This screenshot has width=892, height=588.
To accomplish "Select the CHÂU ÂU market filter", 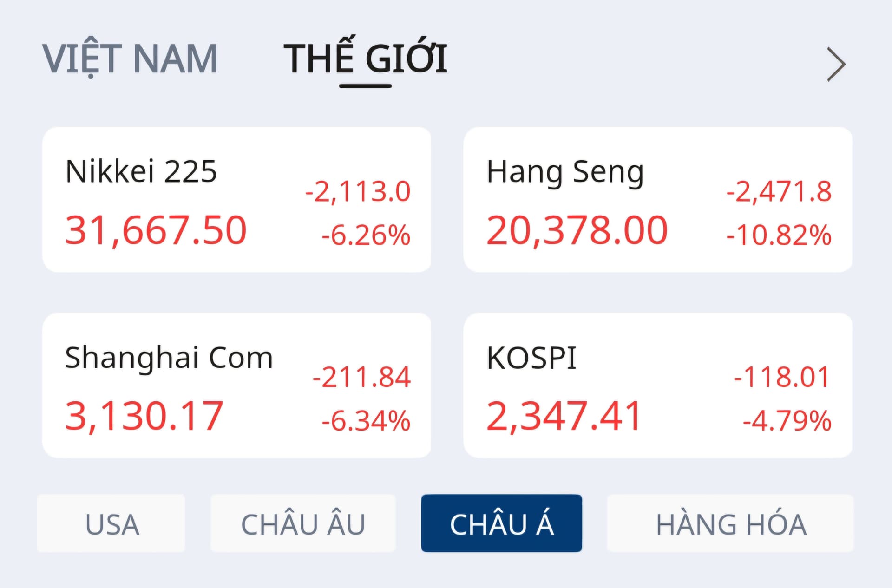I will pos(303,523).
